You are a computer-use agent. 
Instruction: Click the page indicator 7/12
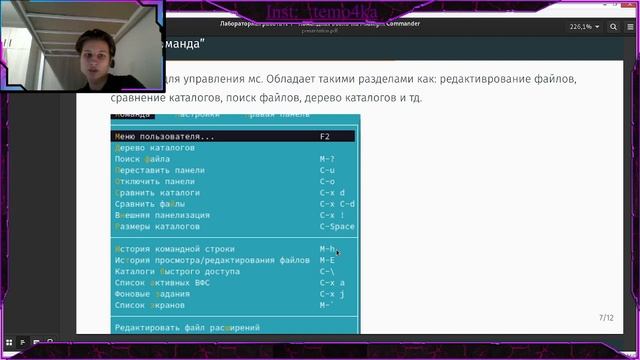(x=606, y=318)
